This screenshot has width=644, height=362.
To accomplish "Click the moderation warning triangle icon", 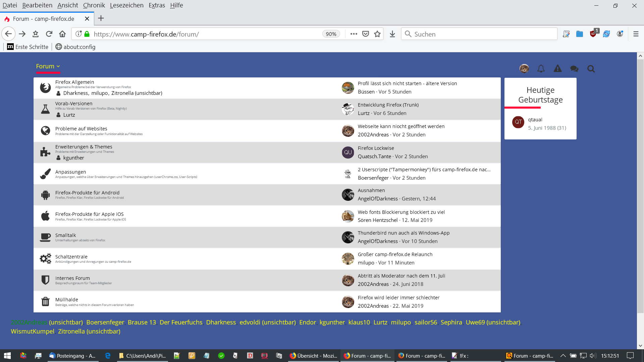I will [x=557, y=69].
